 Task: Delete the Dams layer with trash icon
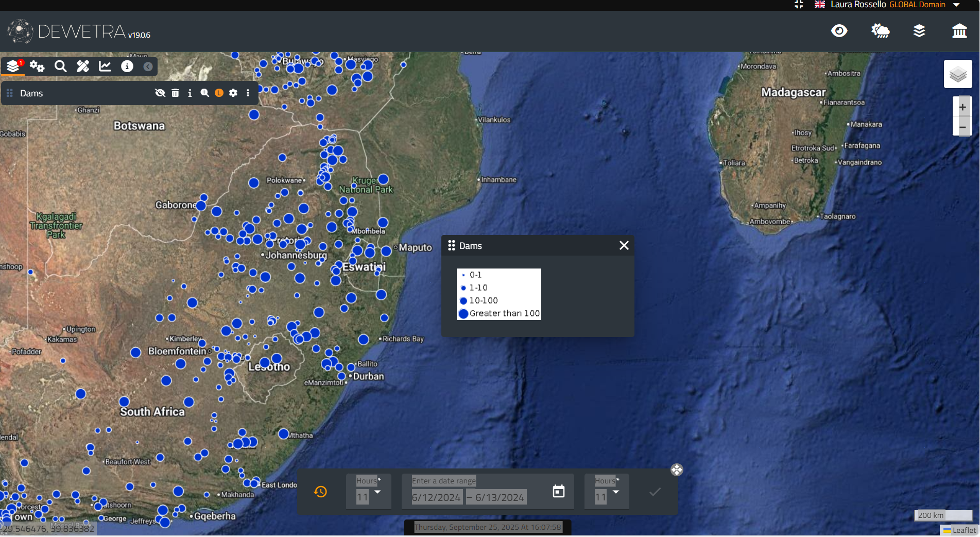click(x=175, y=93)
